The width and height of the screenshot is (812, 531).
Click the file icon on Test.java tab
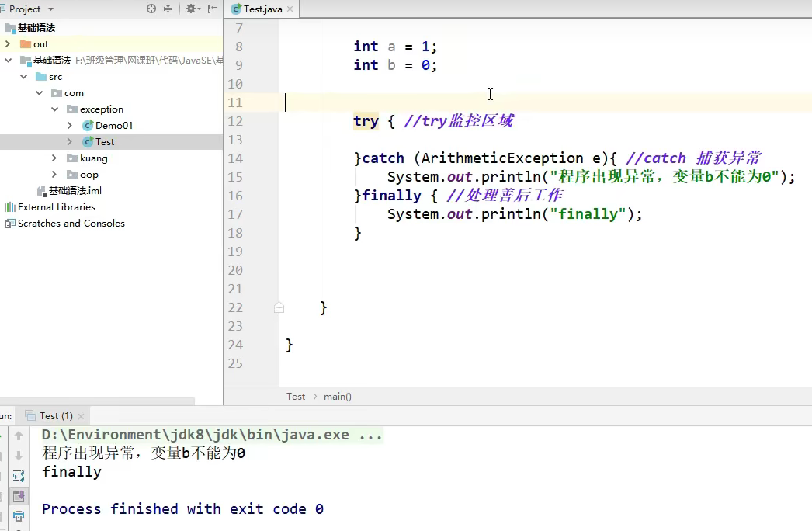coord(236,9)
